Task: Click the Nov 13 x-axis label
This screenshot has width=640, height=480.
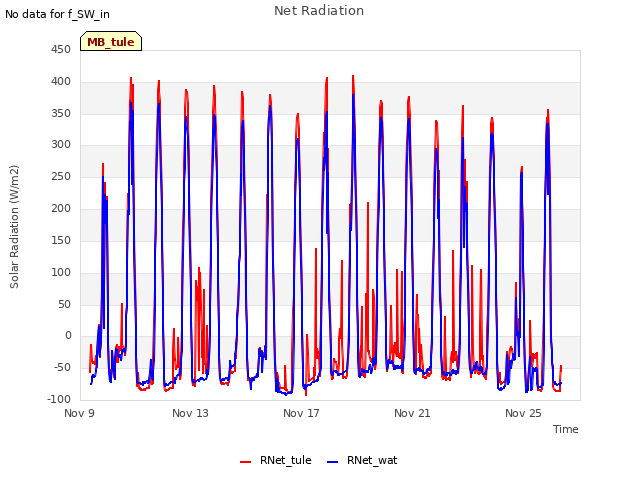Action: tap(190, 413)
